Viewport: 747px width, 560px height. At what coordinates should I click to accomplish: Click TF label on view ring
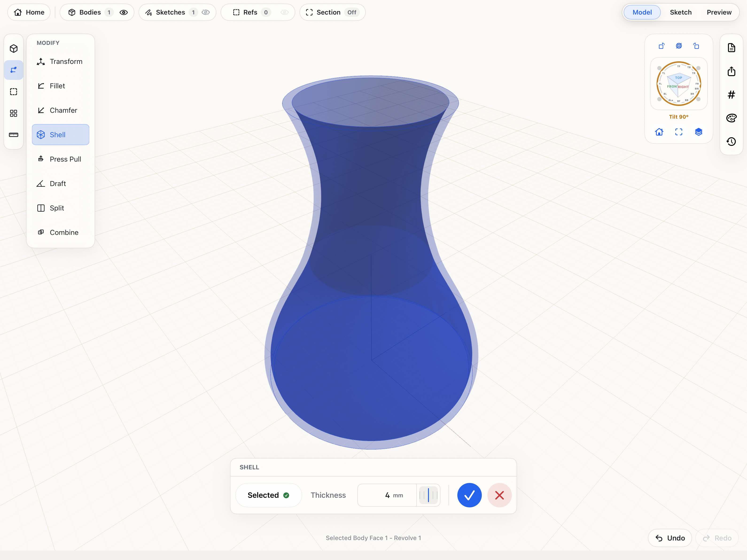tap(678, 66)
